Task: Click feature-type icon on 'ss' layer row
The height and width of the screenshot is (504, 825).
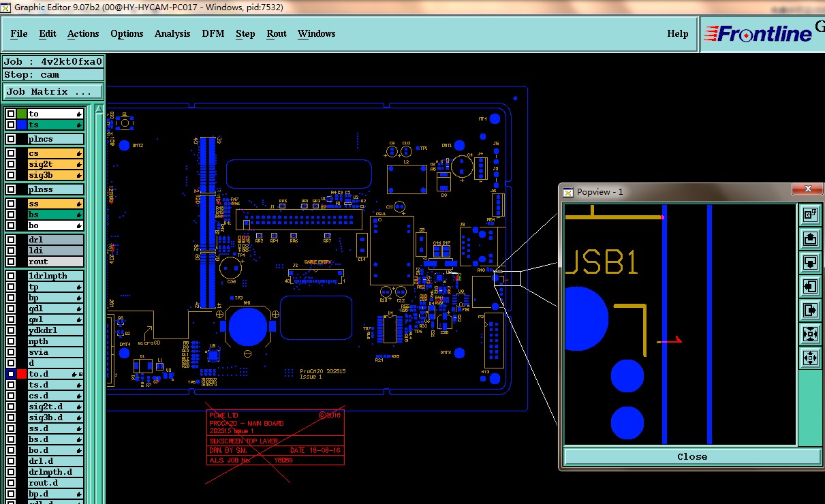Action: (79, 204)
